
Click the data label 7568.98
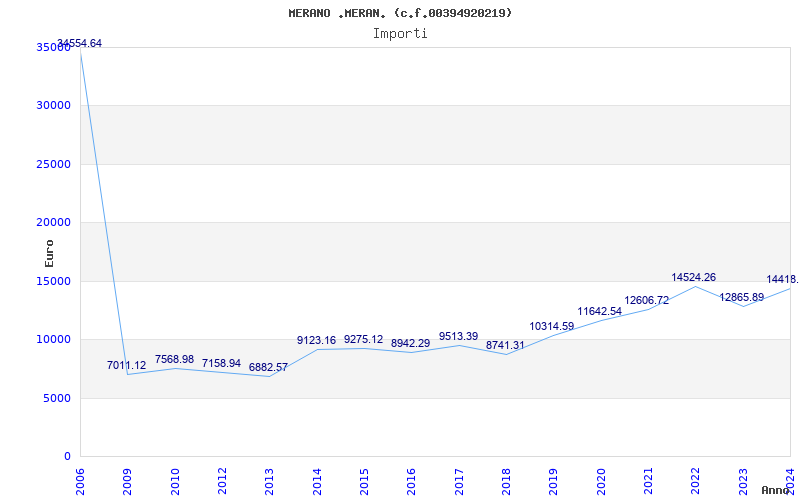(174, 359)
